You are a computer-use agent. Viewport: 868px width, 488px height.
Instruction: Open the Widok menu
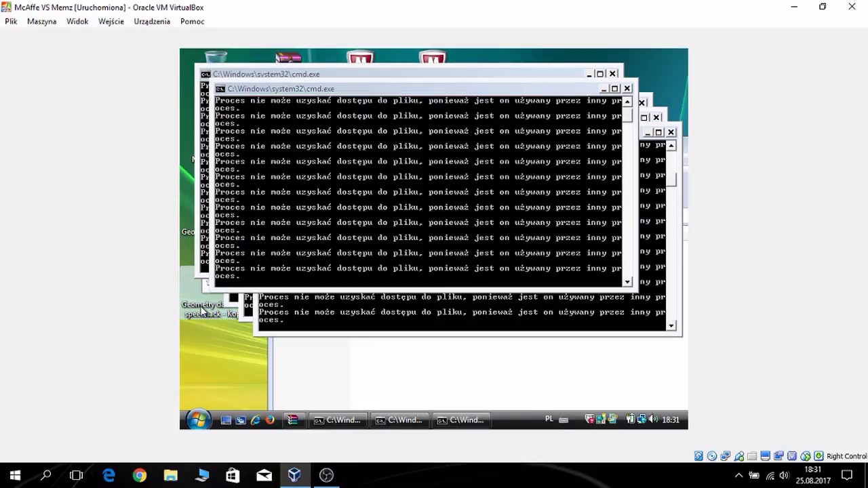pos(77,21)
